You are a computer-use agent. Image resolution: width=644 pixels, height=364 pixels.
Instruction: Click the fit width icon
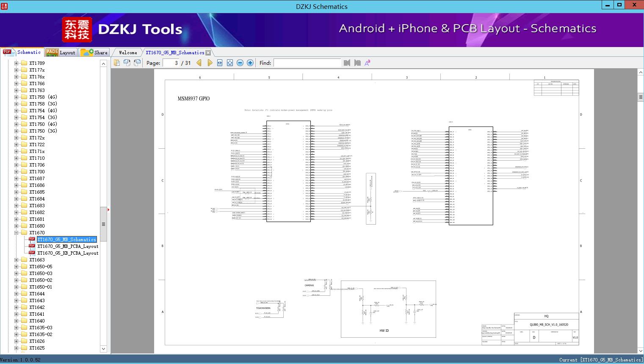220,63
